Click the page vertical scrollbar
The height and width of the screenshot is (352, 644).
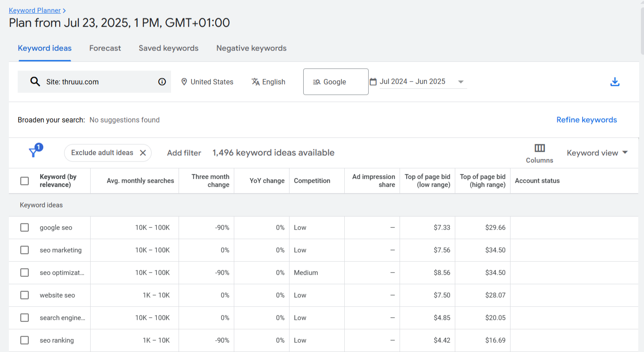point(641,31)
